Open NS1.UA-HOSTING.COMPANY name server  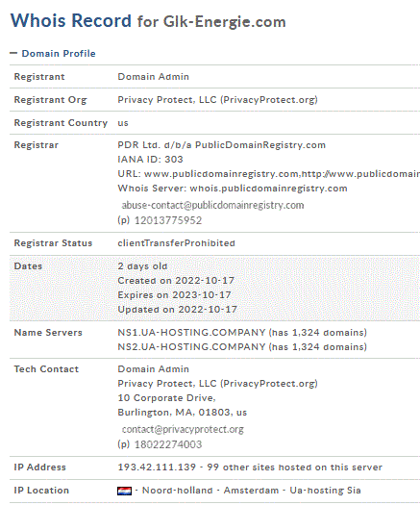(x=191, y=333)
